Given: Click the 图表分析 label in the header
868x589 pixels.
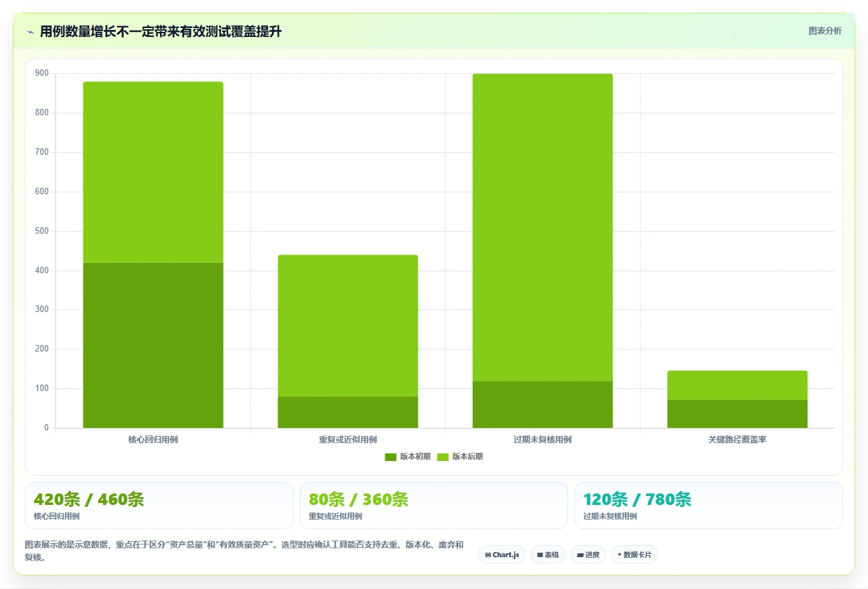Looking at the screenshot, I should (x=825, y=31).
